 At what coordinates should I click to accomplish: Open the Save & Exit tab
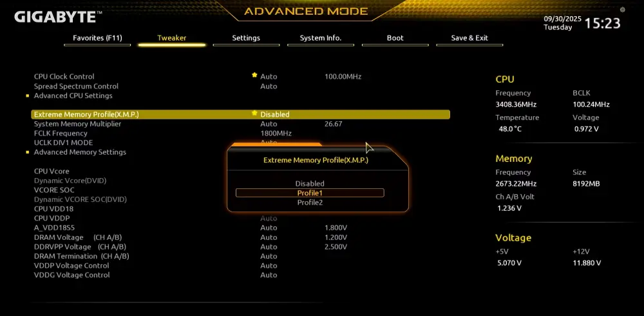(x=469, y=38)
